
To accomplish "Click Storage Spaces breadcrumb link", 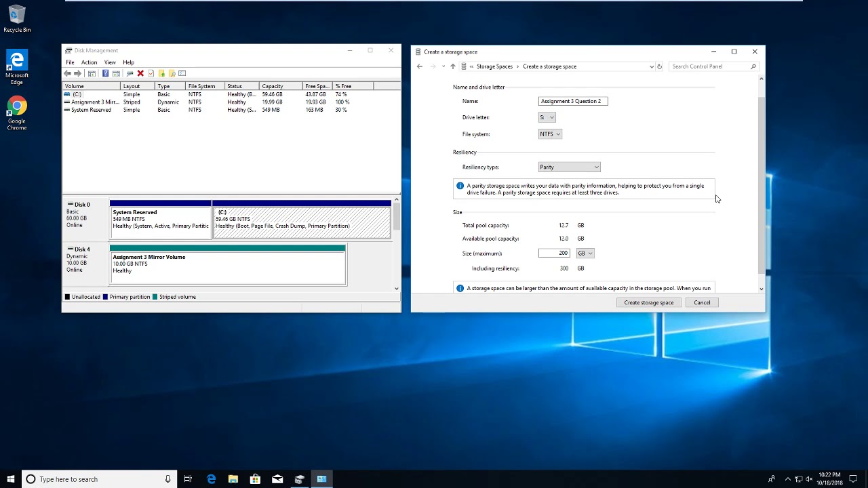I will (494, 66).
